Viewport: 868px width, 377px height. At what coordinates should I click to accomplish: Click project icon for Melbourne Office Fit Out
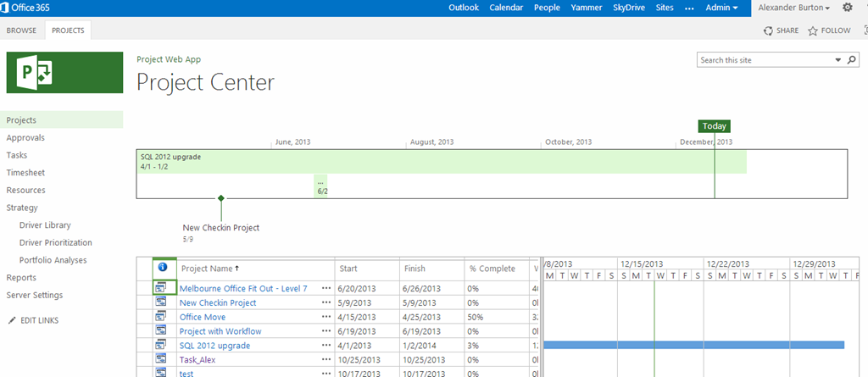(162, 288)
